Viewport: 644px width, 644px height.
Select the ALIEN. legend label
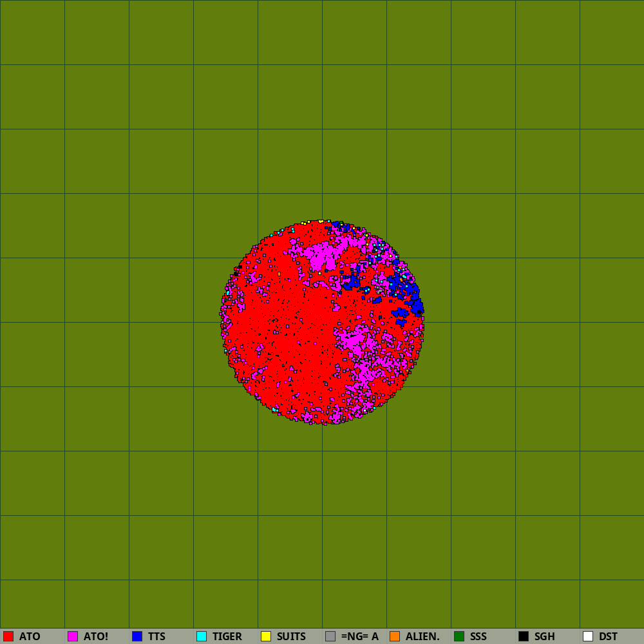422,637
